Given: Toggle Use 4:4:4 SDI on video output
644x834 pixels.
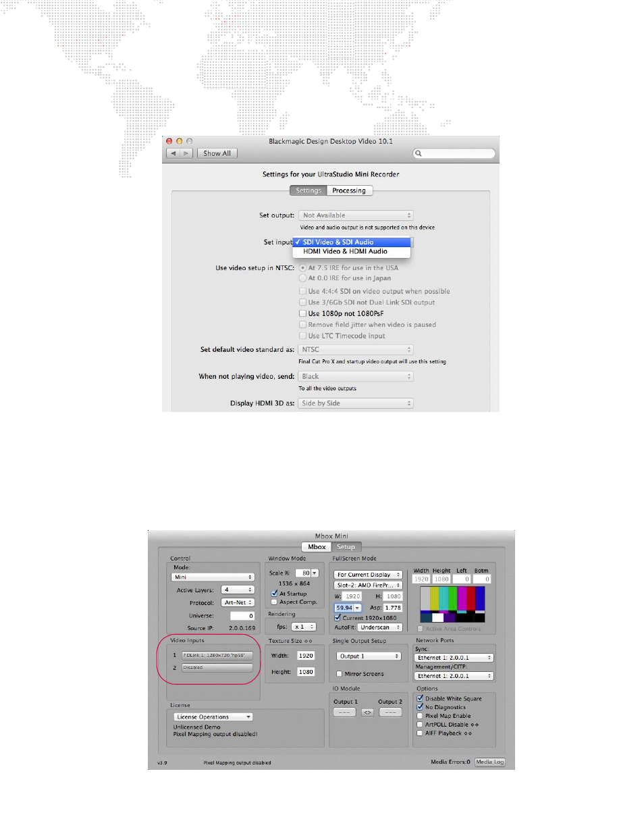Looking at the screenshot, I should pos(303,292).
